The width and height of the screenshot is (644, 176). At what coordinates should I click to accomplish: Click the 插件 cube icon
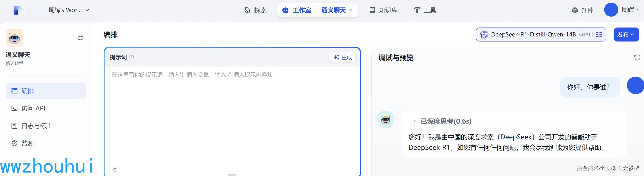click(575, 10)
